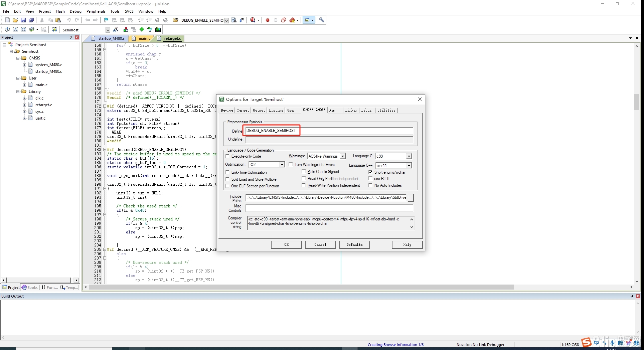This screenshot has height=350, width=644.
Task: Open the Peripherals menu
Action: click(x=96, y=11)
